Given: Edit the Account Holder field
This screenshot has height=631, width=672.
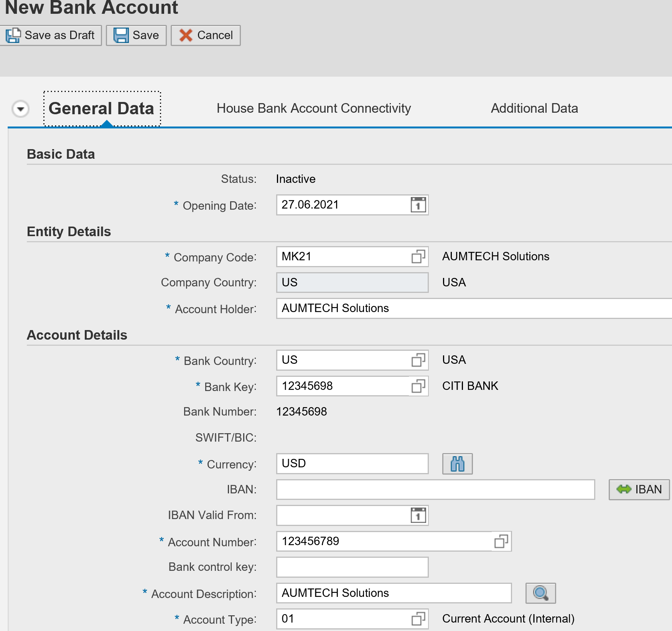Looking at the screenshot, I should click(x=474, y=308).
